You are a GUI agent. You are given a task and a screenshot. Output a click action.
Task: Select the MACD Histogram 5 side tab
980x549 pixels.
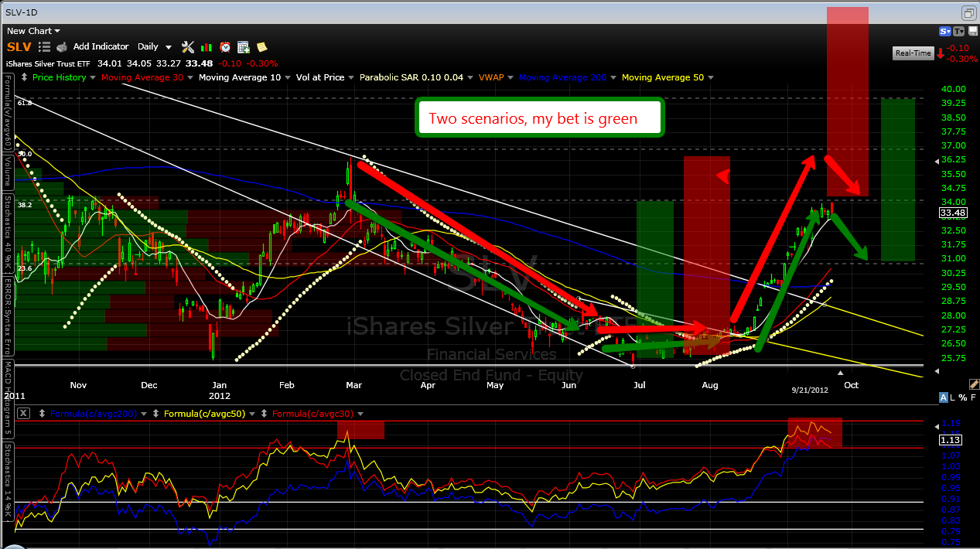tap(7, 400)
